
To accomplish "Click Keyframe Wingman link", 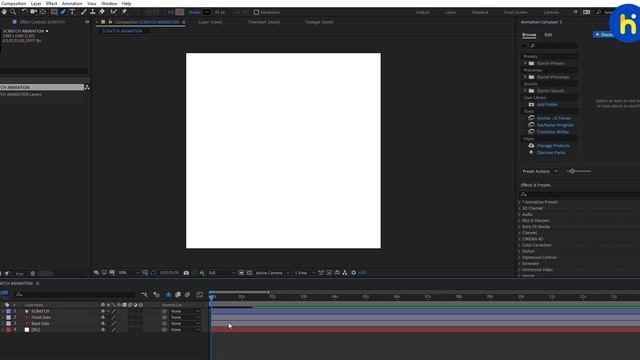I will [x=555, y=125].
